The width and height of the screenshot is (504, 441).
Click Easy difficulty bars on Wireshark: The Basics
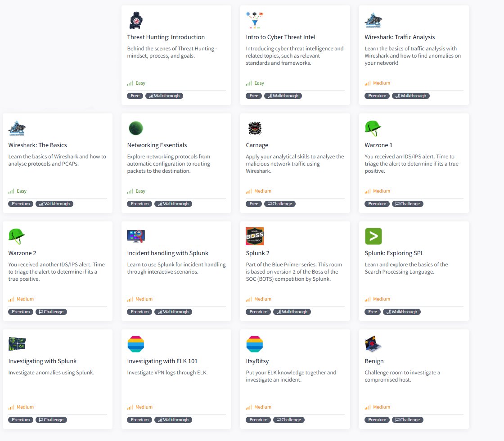[11, 191]
